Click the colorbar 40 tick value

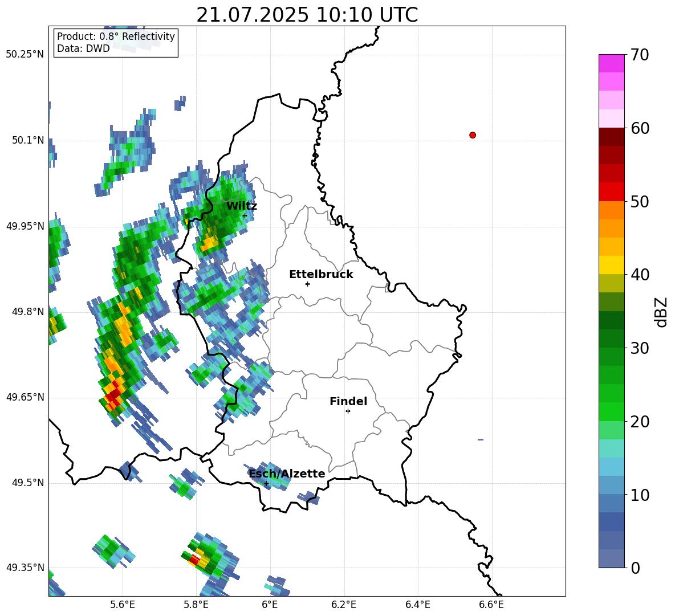[639, 275]
